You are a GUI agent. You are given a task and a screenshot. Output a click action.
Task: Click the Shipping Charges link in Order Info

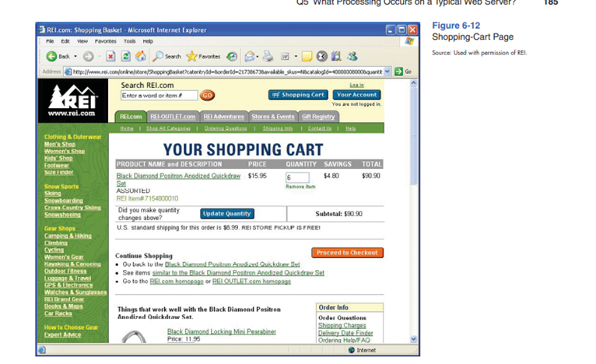(342, 326)
